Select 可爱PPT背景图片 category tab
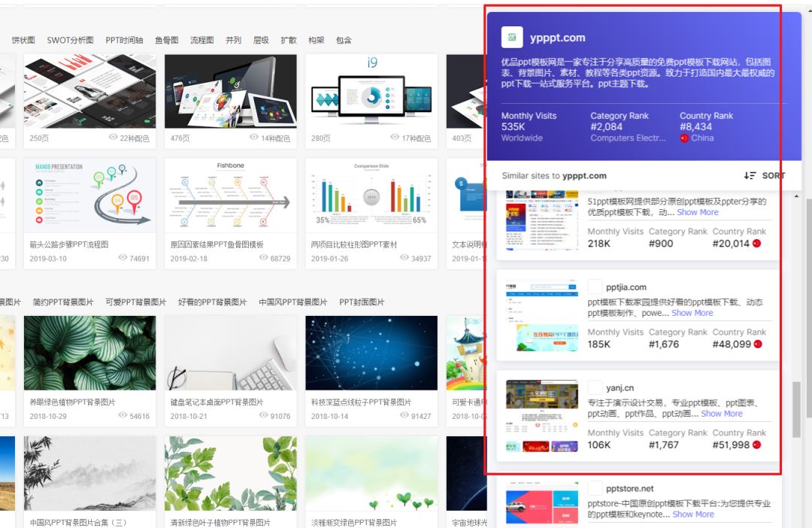This screenshot has height=528, width=812. (x=136, y=302)
